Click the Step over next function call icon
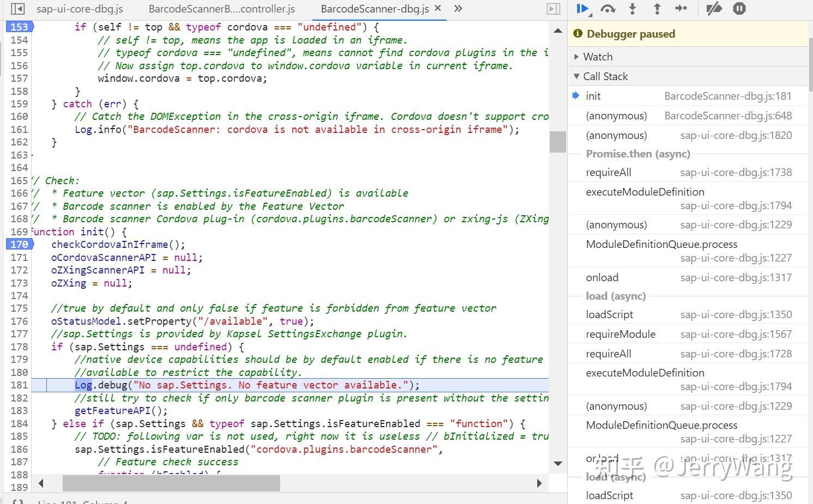The image size is (813, 504). coord(608,9)
